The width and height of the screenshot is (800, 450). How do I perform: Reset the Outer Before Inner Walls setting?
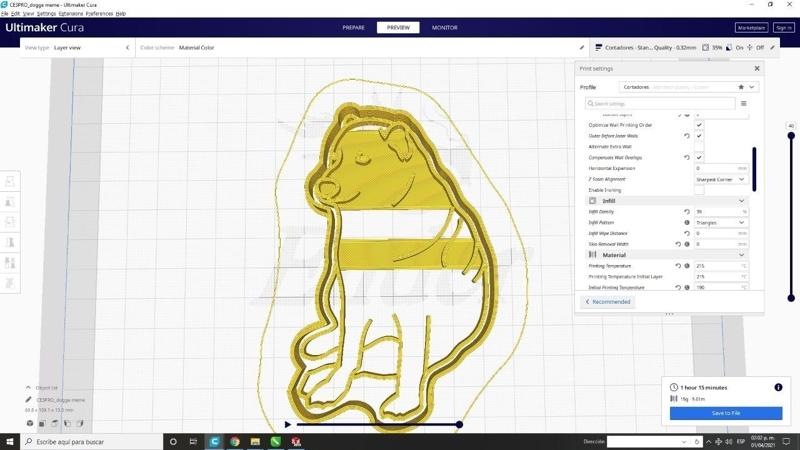pyautogui.click(x=687, y=136)
